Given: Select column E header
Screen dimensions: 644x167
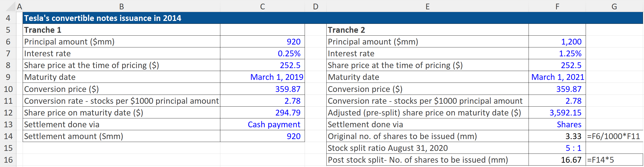Looking at the screenshot, I should tap(428, 6).
